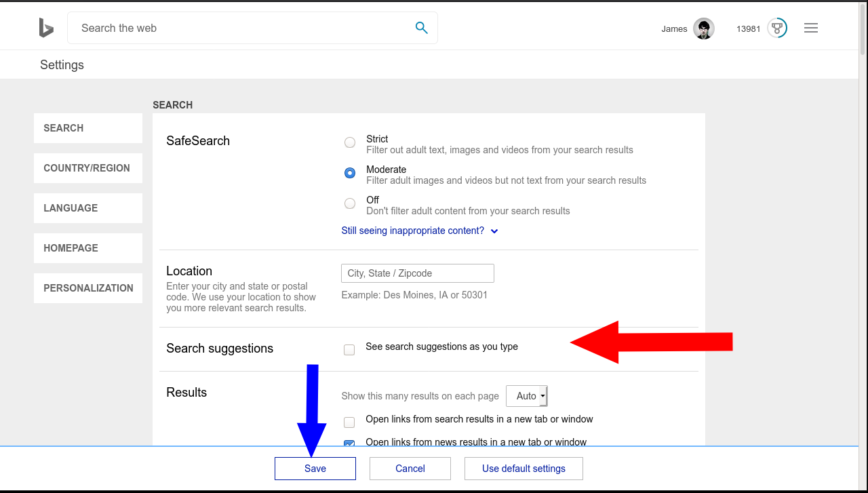Screen dimensions: 868x493
Task: Click the magnifier search icon
Action: 421,28
